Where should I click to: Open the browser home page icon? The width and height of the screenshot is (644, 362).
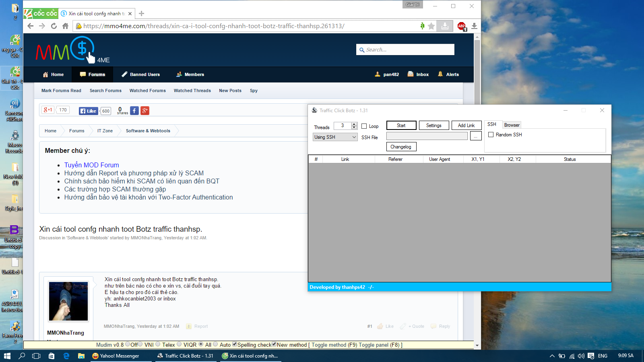65,26
